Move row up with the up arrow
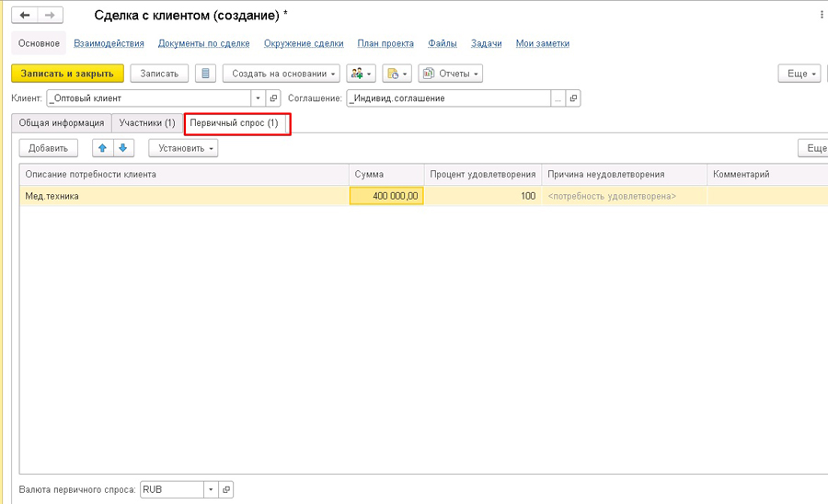Viewport: 828px width, 504px height. [102, 148]
